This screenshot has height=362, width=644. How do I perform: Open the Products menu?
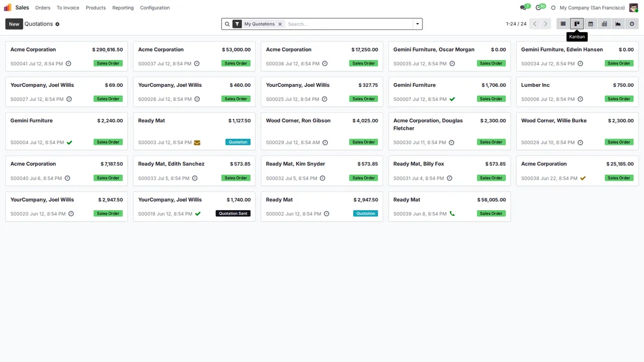point(96,8)
